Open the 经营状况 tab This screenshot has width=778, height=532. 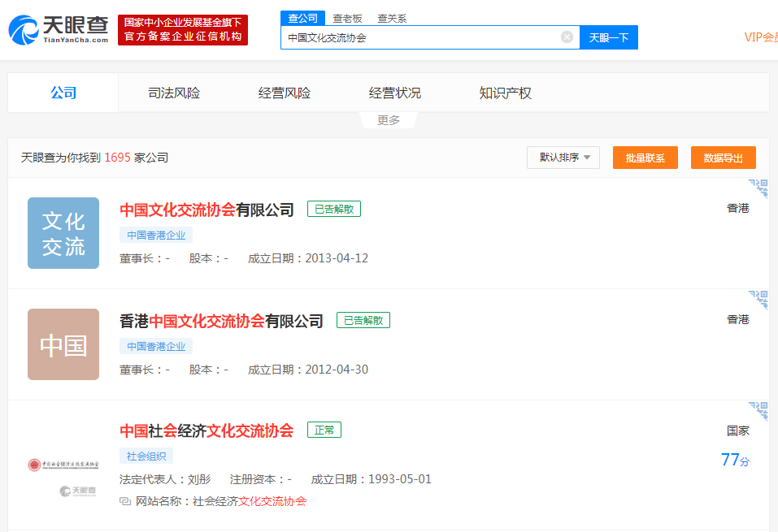[x=395, y=93]
